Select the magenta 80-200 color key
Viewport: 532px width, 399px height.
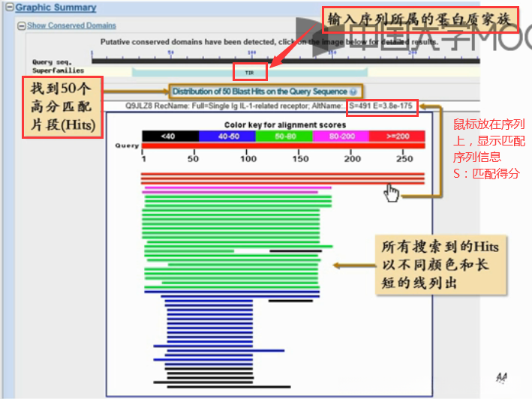coord(341,136)
